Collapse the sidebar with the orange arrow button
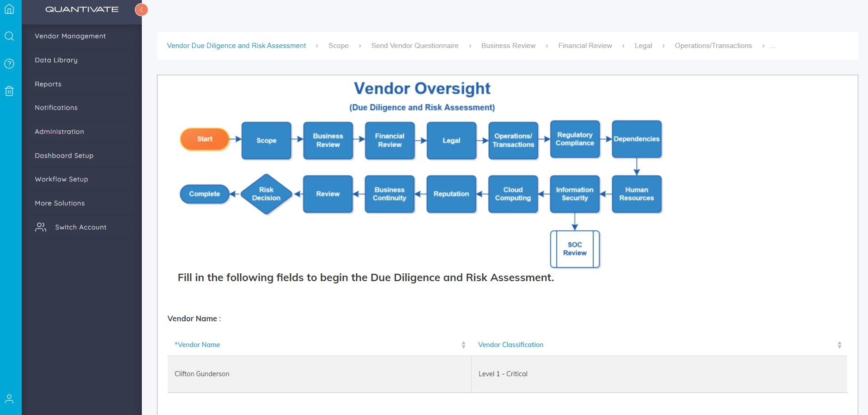Screen dimensions: 868x415 click(141, 9)
